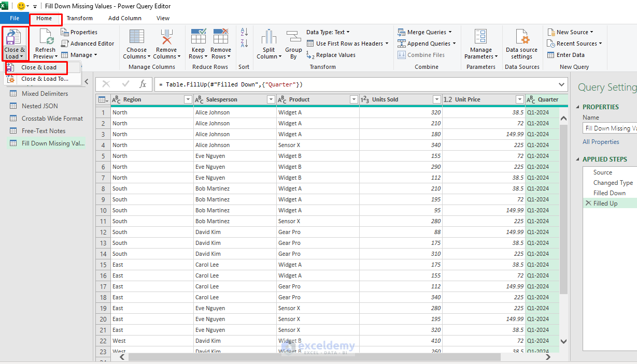
Task: Click the Manage Parameters icon
Action: [x=481, y=37]
